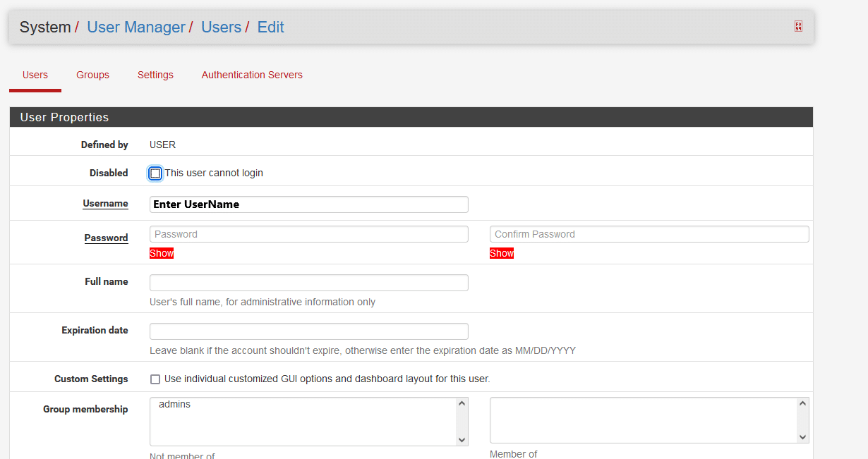This screenshot has height=459, width=868.
Task: Go to Authentication Servers tab
Action: click(252, 75)
